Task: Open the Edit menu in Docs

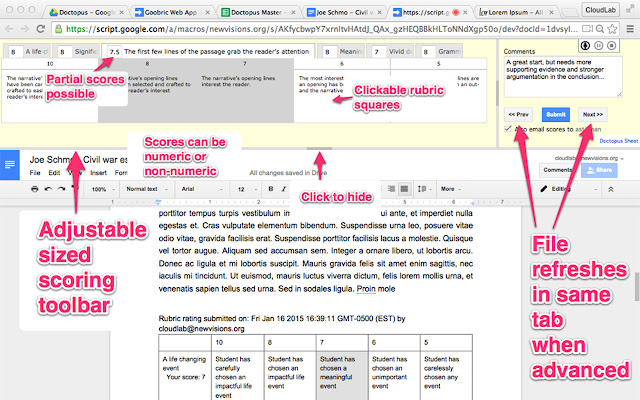Action: [54, 173]
